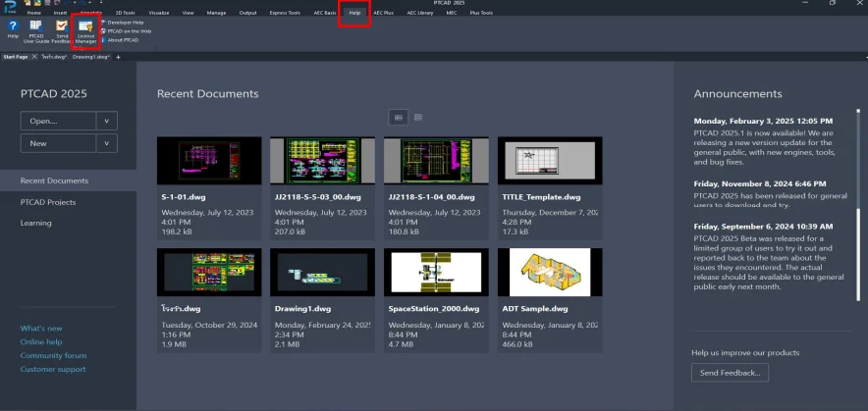The width and height of the screenshot is (868, 411).
Task: Select the Help ribbon tab
Action: 354,12
